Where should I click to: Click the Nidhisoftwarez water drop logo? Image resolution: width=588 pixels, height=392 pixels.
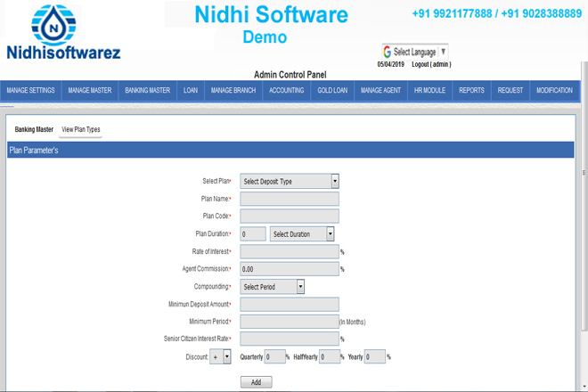coord(53,26)
